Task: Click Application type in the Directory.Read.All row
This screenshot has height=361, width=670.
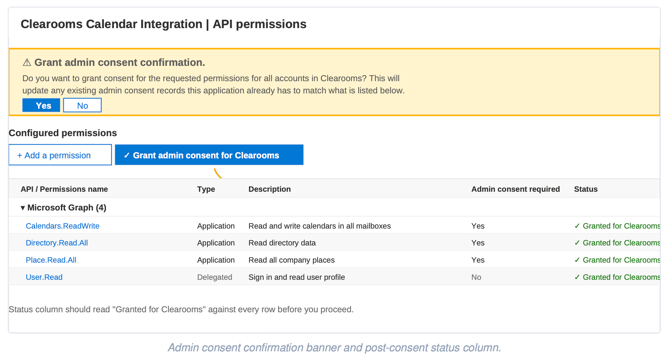Action: pos(216,243)
